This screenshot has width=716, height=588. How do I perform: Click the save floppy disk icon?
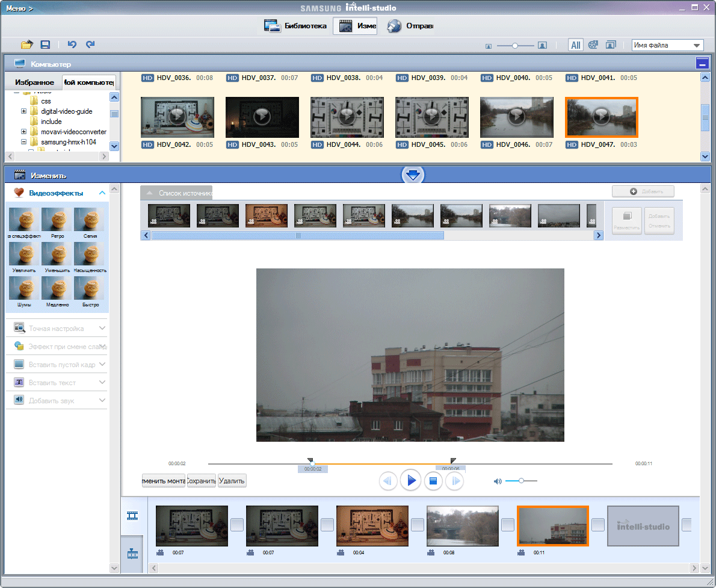pos(45,45)
